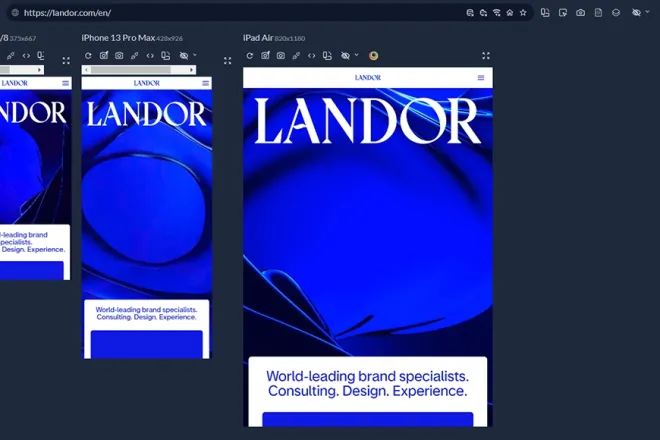Take a screenshot of all devices from top toolbar
This screenshot has height=440, width=660.
(580, 13)
